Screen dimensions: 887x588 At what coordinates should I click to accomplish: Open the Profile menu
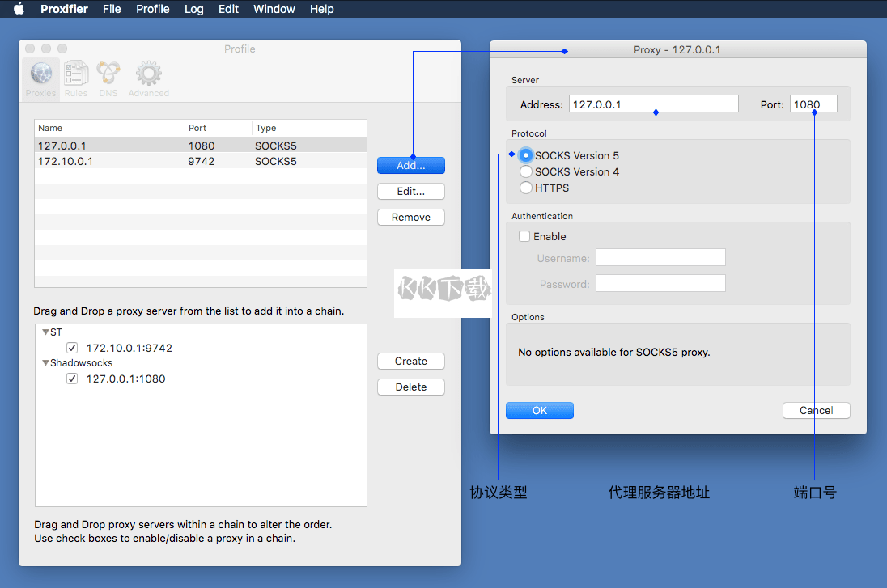click(x=152, y=9)
